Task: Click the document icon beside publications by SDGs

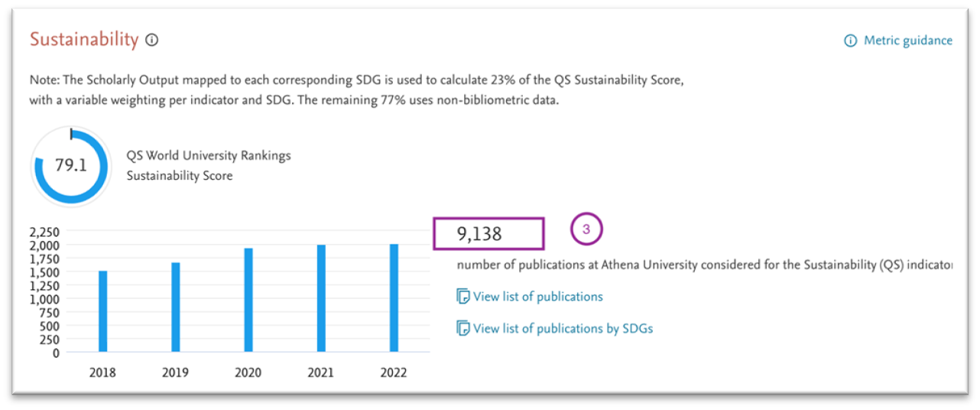Action: (462, 328)
